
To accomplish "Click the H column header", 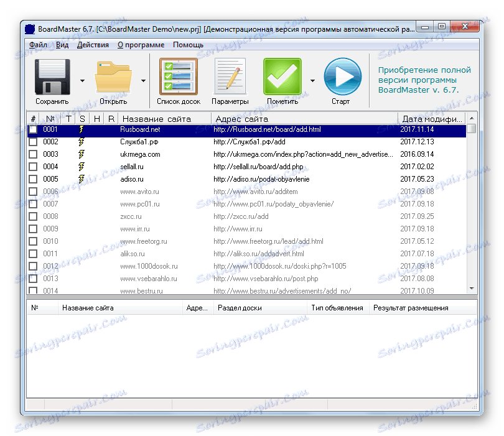I will click(96, 119).
